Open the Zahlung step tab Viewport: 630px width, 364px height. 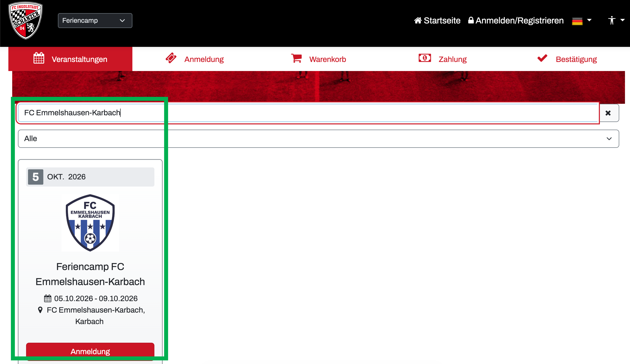tap(452, 59)
